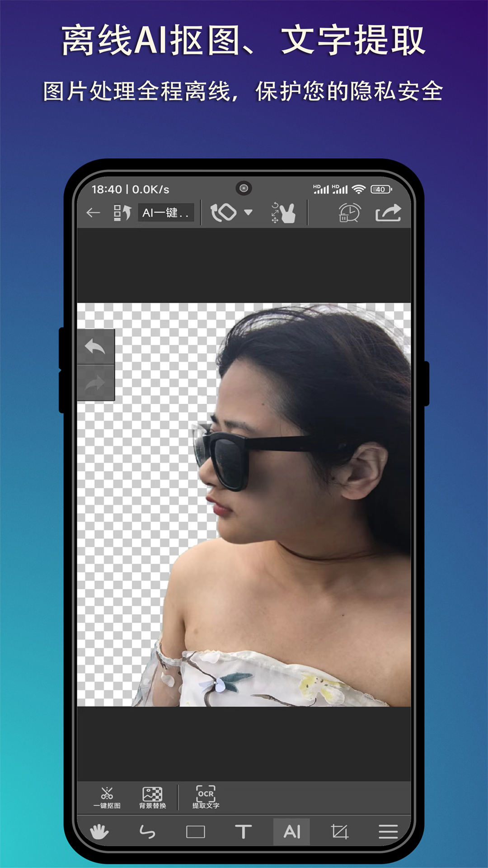The width and height of the screenshot is (488, 868).
Task: Open history cleanup clock icon
Action: [x=349, y=212]
